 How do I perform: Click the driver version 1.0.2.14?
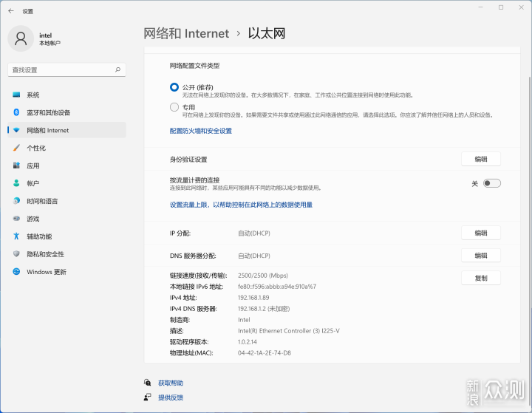[248, 341]
